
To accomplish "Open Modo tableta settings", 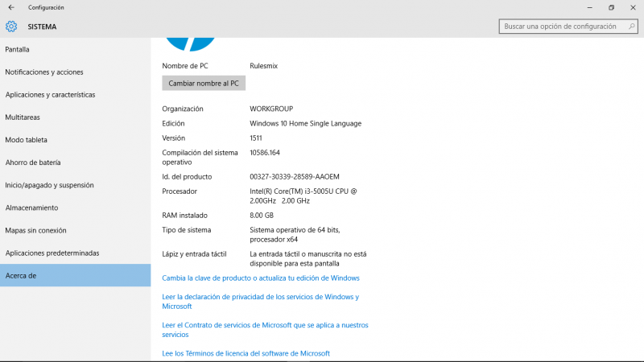I will pyautogui.click(x=75, y=139).
